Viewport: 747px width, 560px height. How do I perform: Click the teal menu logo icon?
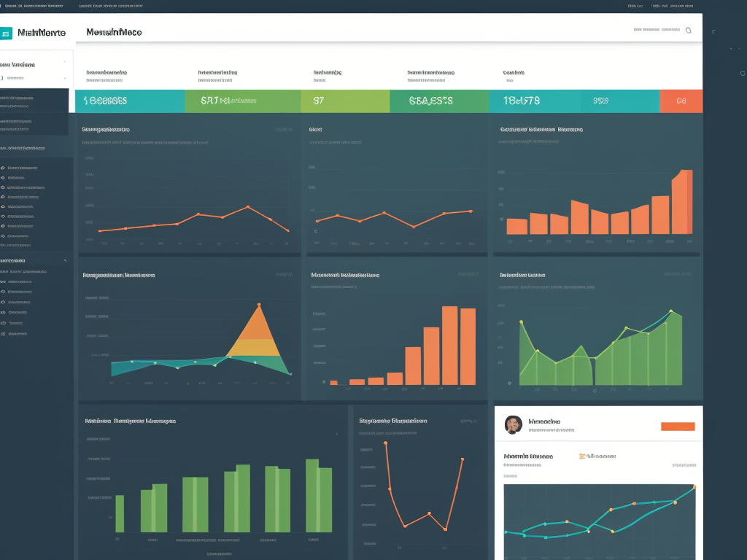[7, 33]
